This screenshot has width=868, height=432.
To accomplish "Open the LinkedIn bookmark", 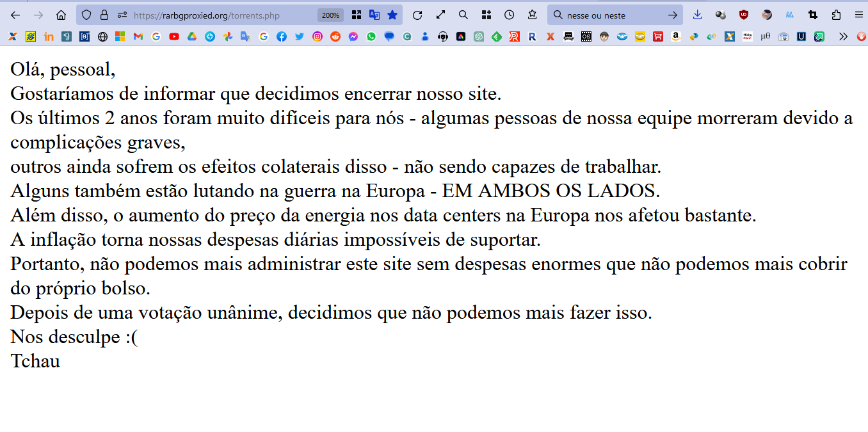I will point(49,37).
